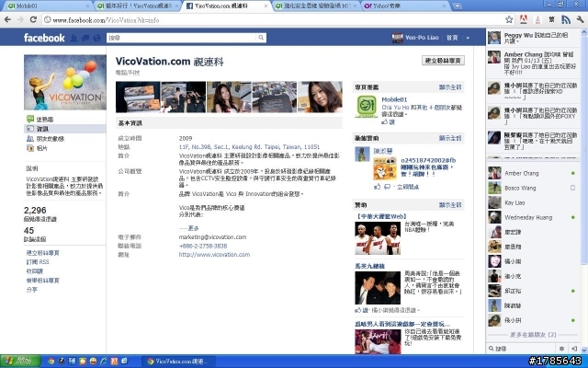Open friend requests icon in Facebook bar
This screenshot has width=588, height=368.
[73, 38]
